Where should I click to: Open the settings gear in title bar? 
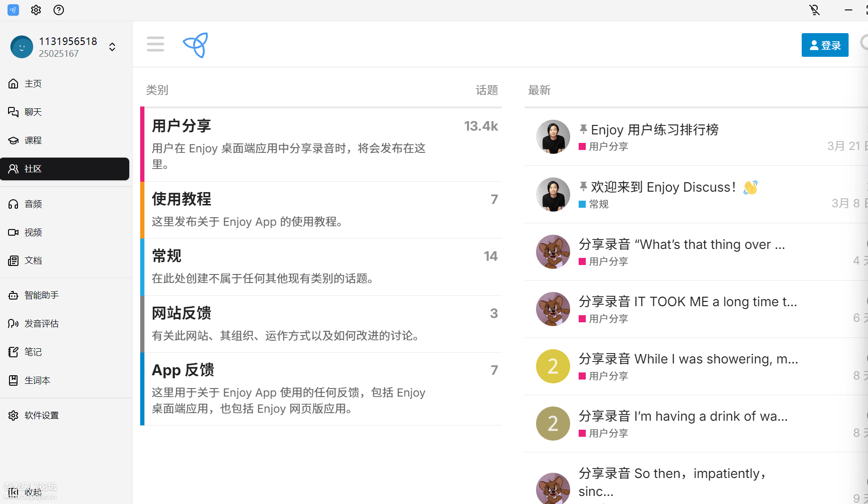click(36, 10)
